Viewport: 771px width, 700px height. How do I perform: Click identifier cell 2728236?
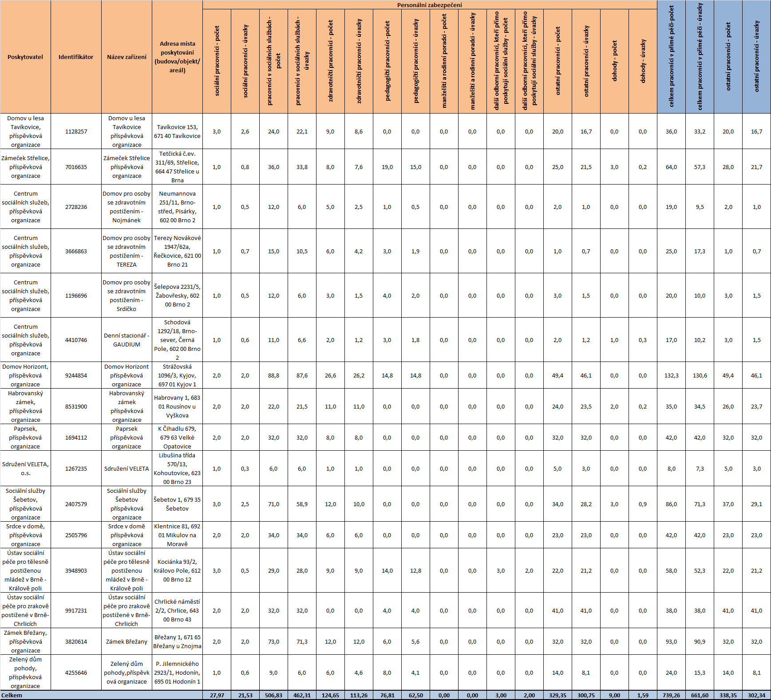coord(76,207)
